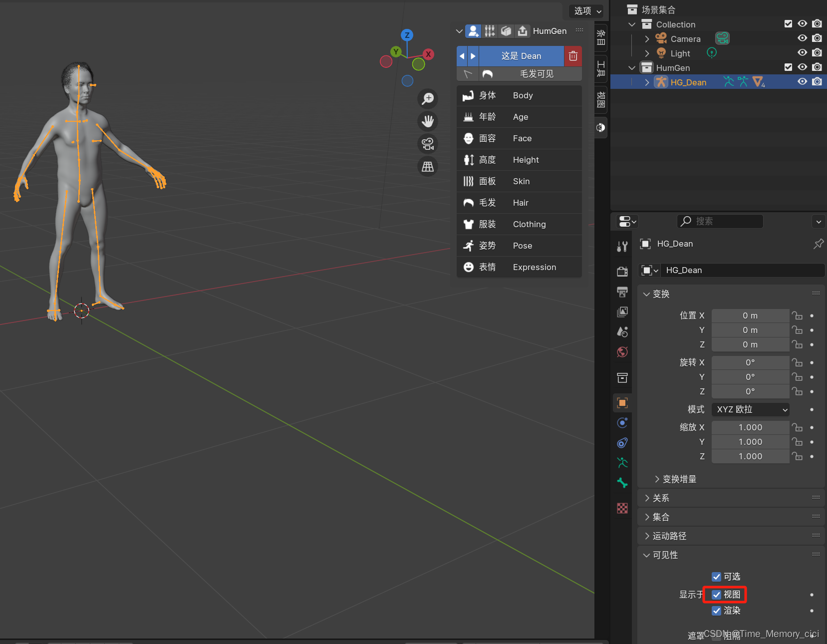Viewport: 827px width, 644px height.
Task: Click the HumGen create human tab icon
Action: coord(473,31)
